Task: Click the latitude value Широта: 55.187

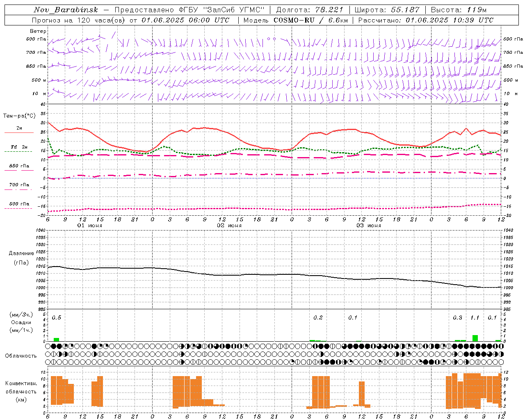Action: (387, 10)
